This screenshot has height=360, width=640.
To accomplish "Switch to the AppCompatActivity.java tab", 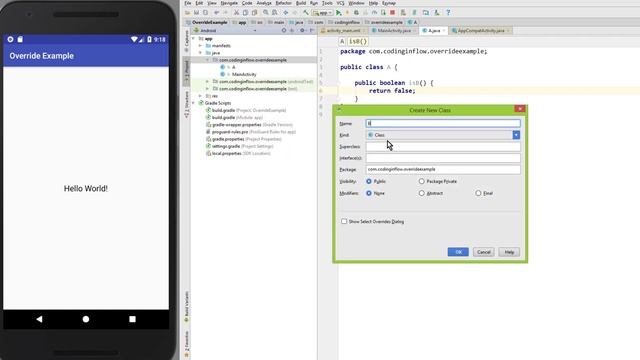I will (481, 31).
